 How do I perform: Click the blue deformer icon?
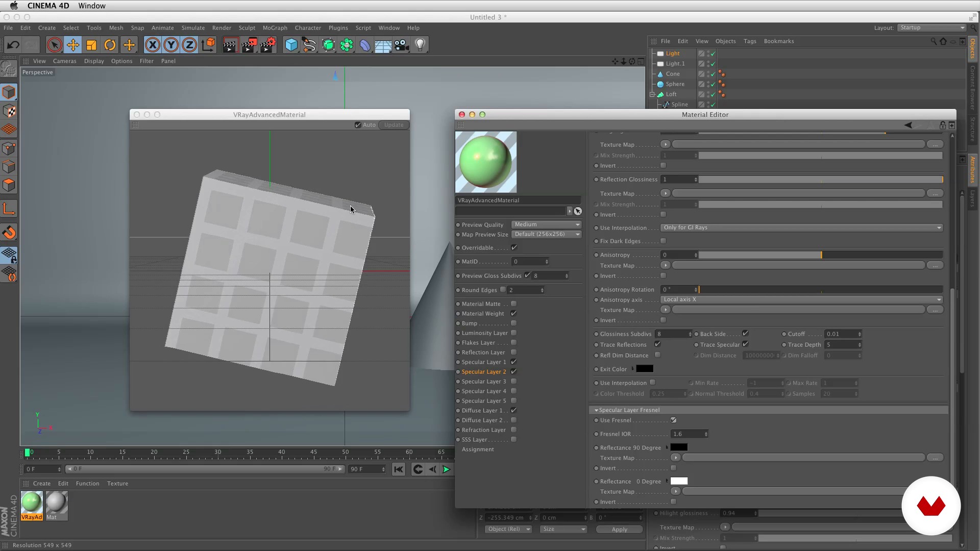pyautogui.click(x=364, y=45)
